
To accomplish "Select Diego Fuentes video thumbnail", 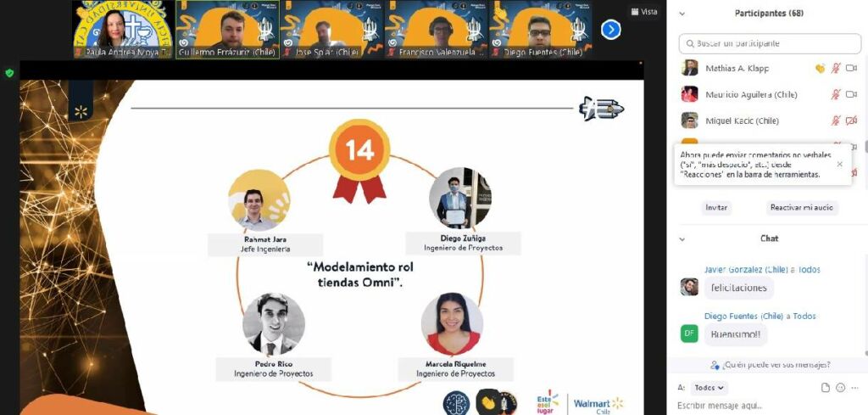I will pos(540,29).
